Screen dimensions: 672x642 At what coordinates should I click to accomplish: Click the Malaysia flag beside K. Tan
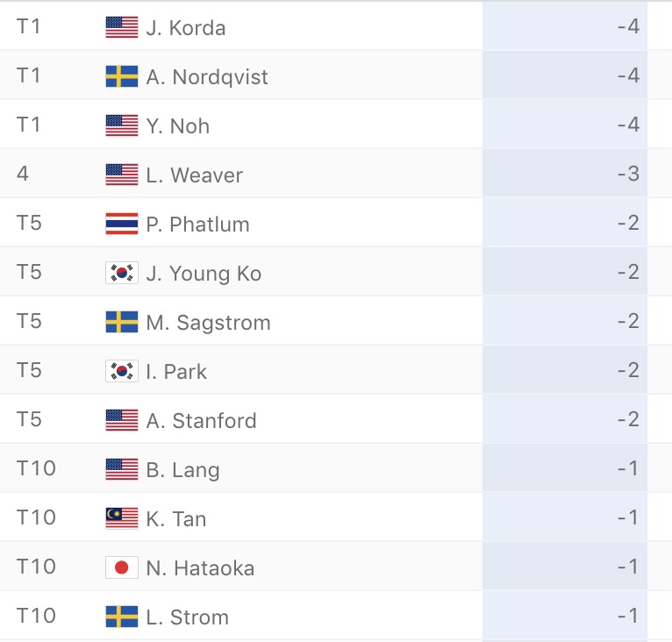click(122, 518)
